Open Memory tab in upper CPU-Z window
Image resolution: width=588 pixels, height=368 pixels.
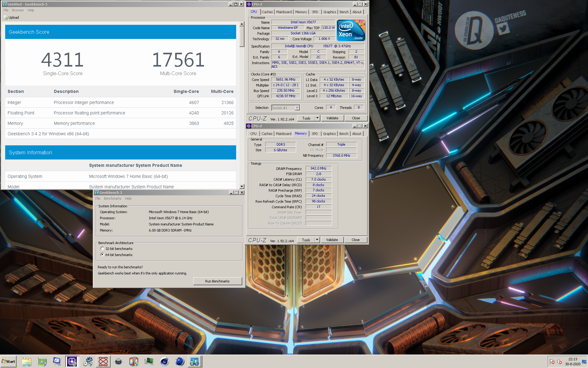[x=301, y=12]
